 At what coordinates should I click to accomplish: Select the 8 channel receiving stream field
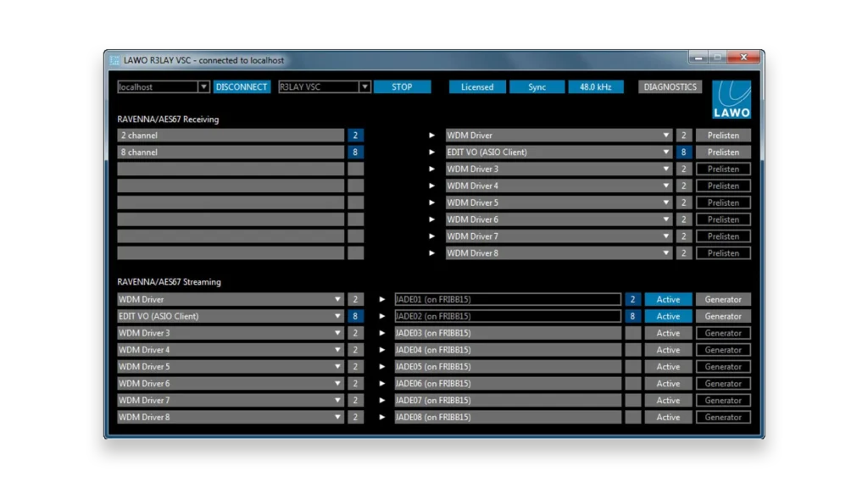click(x=231, y=152)
